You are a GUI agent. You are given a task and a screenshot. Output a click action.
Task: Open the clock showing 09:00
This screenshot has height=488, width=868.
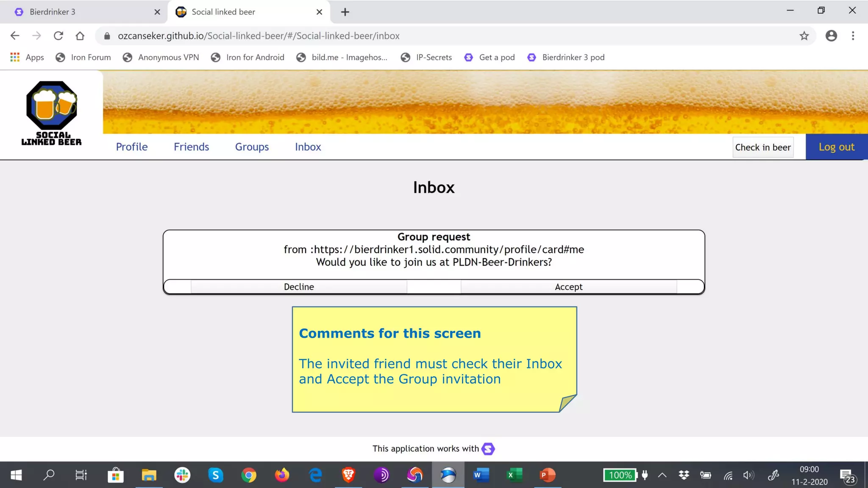809,475
